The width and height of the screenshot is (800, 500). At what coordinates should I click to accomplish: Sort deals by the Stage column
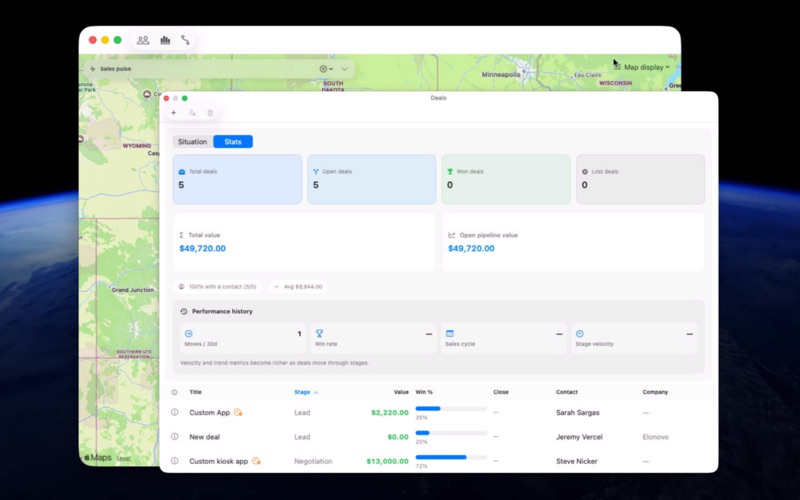click(x=306, y=392)
